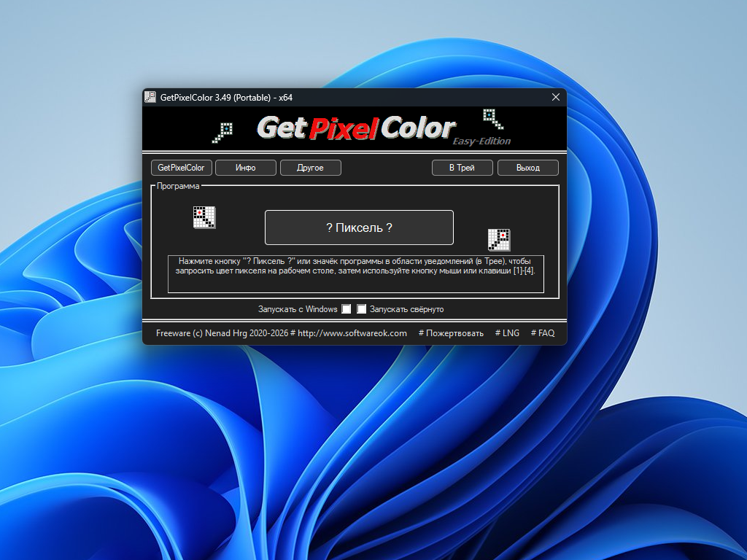Viewport: 747px width, 560px height.
Task: Open the Другое menu
Action: click(310, 168)
